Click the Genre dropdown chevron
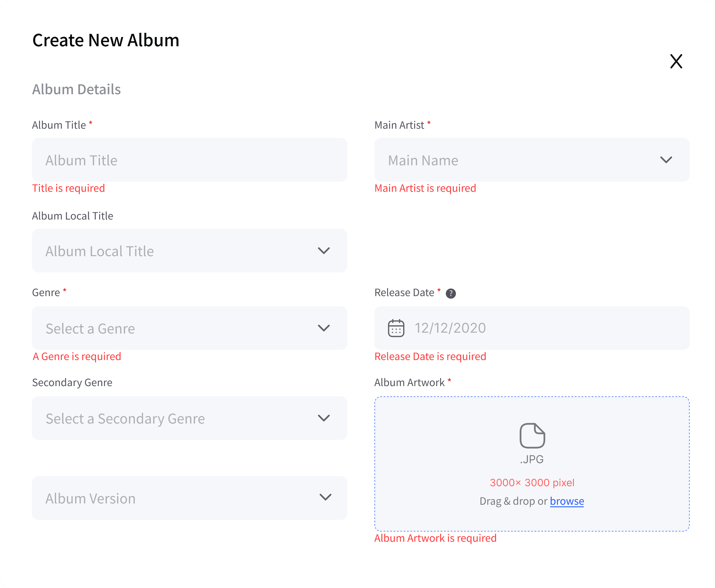Image resolution: width=715 pixels, height=588 pixels. (x=324, y=328)
